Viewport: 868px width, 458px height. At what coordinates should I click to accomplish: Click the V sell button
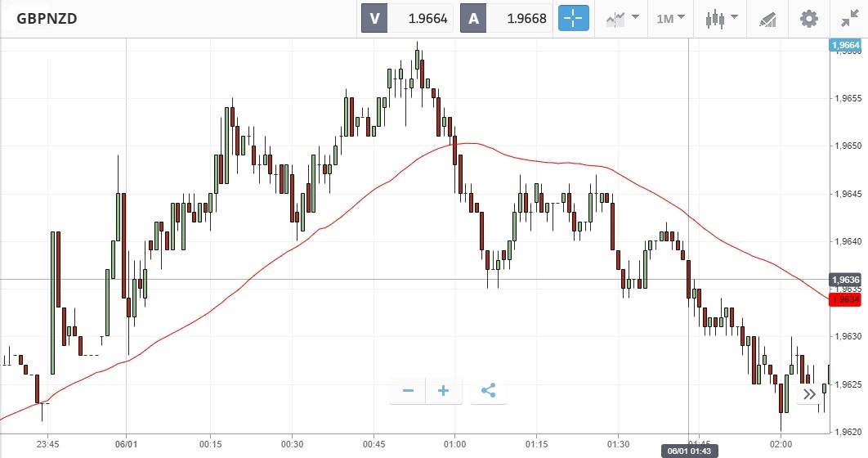pos(374,18)
